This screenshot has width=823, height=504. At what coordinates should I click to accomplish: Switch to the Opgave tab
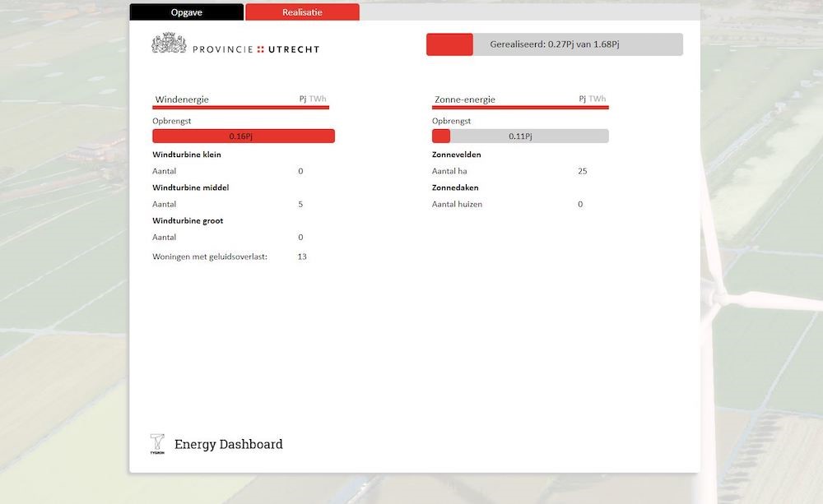click(186, 12)
